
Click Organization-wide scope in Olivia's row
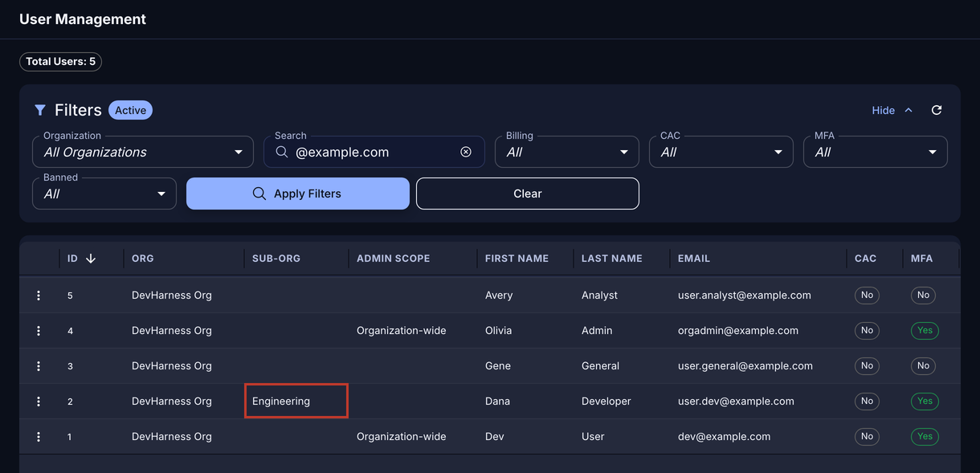point(402,331)
